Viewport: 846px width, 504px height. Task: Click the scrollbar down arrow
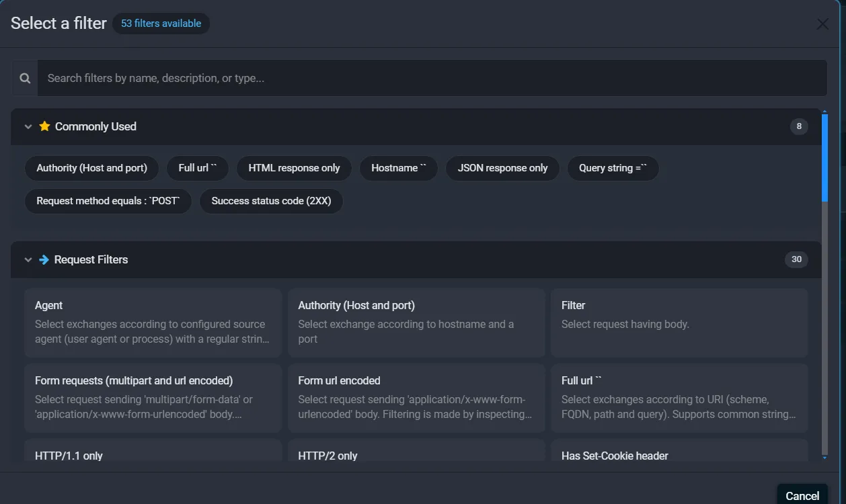(825, 458)
